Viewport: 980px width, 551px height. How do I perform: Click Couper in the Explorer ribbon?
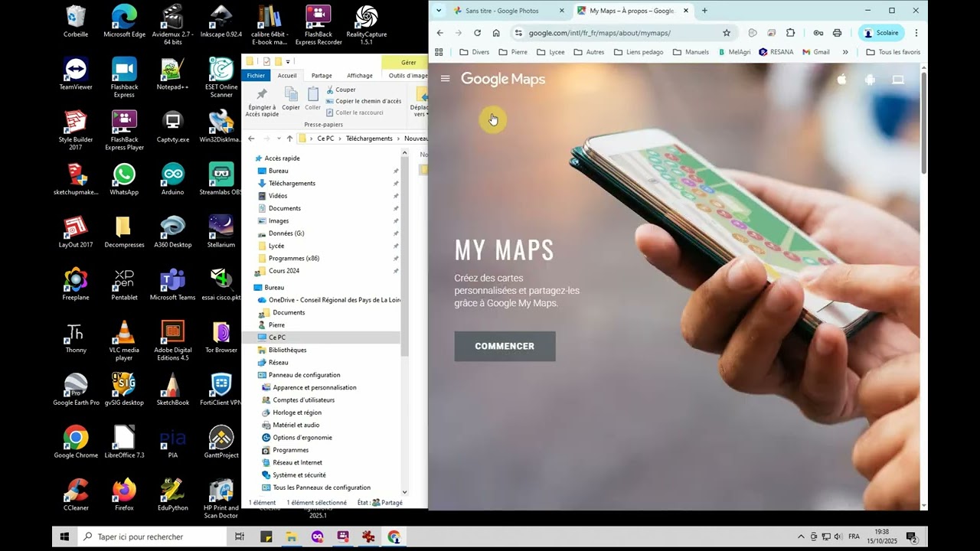click(341, 90)
